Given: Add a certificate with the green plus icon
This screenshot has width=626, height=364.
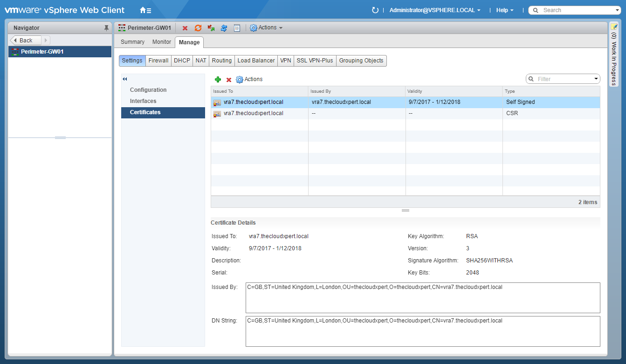Looking at the screenshot, I should click(218, 80).
